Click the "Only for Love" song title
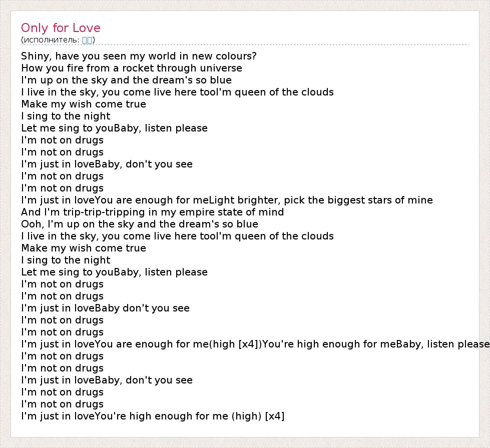 click(x=61, y=28)
